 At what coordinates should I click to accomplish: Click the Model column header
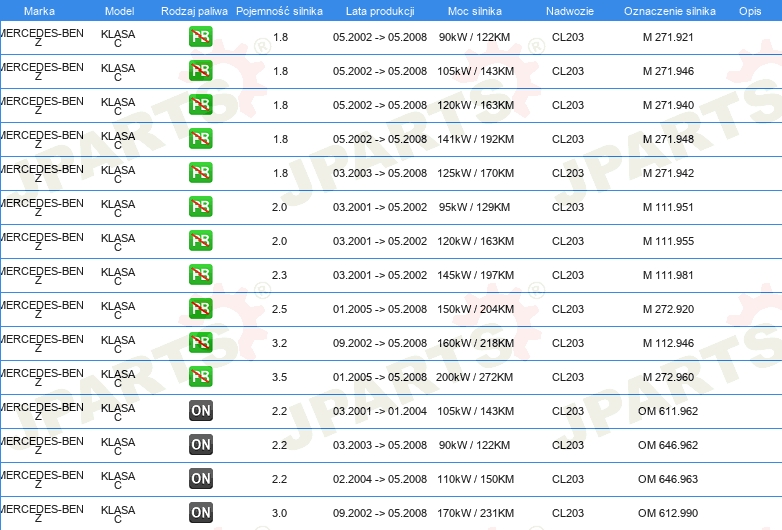[x=120, y=11]
